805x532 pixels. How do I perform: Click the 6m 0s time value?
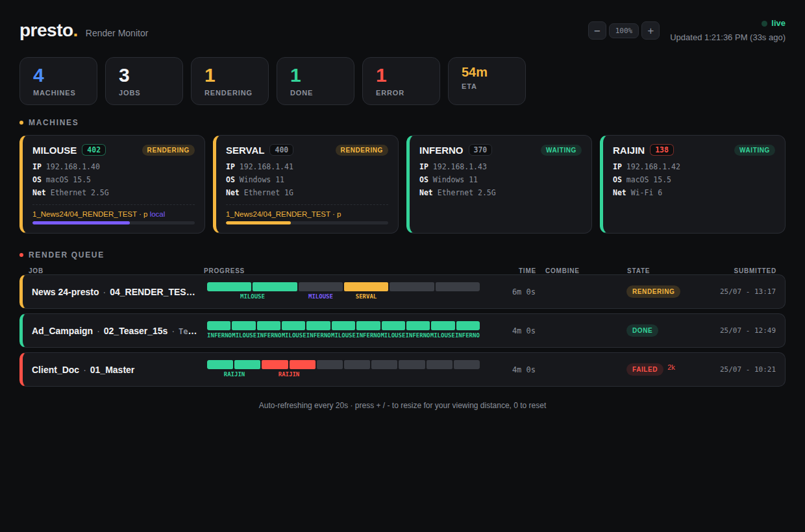(524, 292)
